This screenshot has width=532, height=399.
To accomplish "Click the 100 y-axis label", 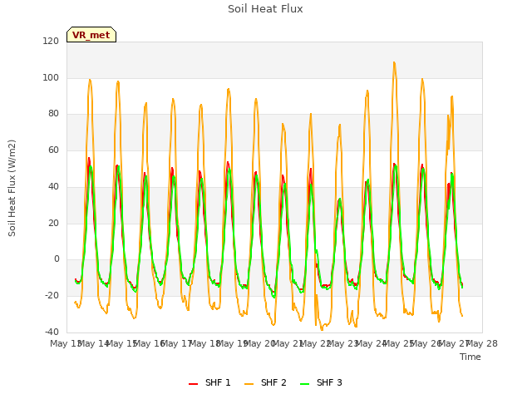I will pyautogui.click(x=51, y=77).
